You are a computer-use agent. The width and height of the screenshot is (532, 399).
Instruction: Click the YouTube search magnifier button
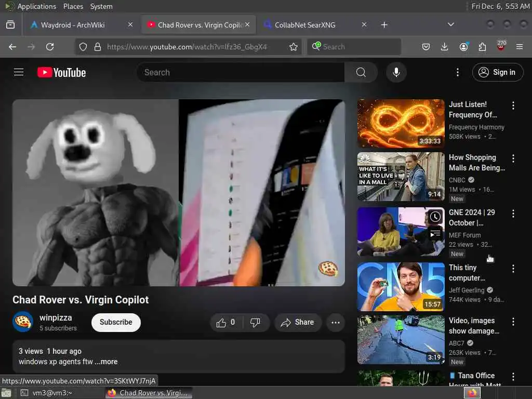(361, 72)
